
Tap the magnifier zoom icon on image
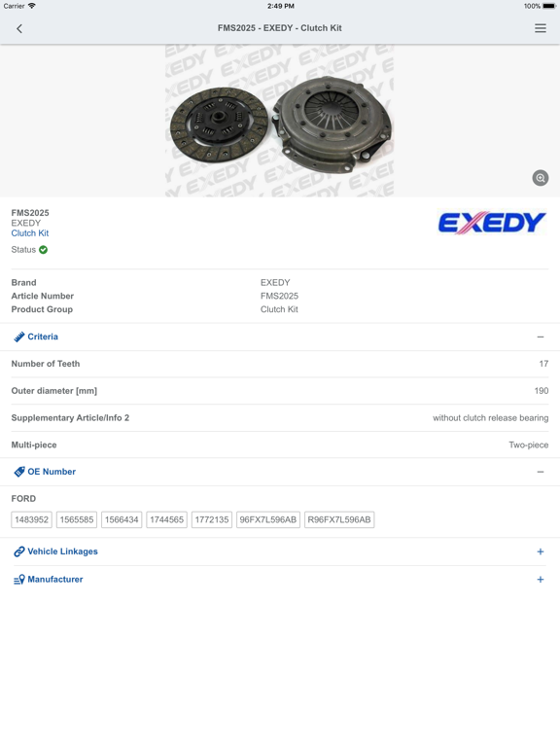(x=540, y=178)
